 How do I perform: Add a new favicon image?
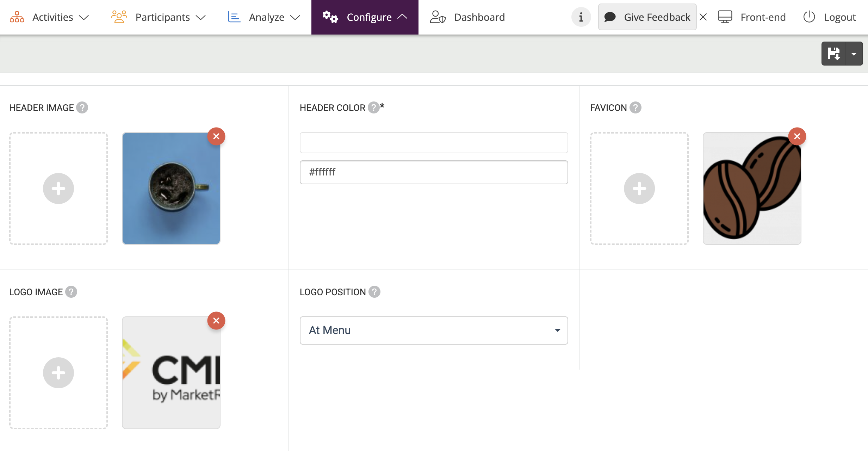[x=639, y=189]
